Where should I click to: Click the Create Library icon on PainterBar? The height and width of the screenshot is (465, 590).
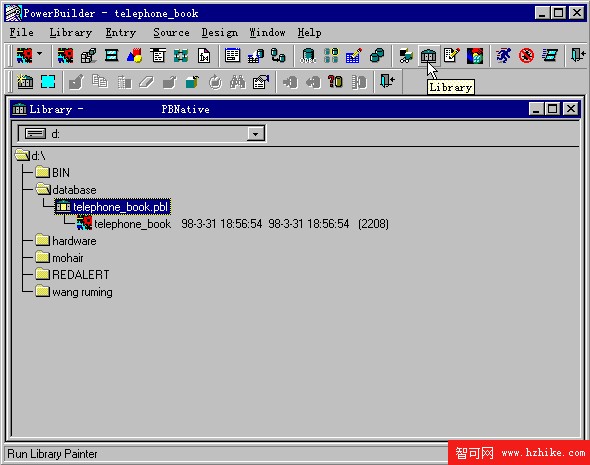coord(25,81)
